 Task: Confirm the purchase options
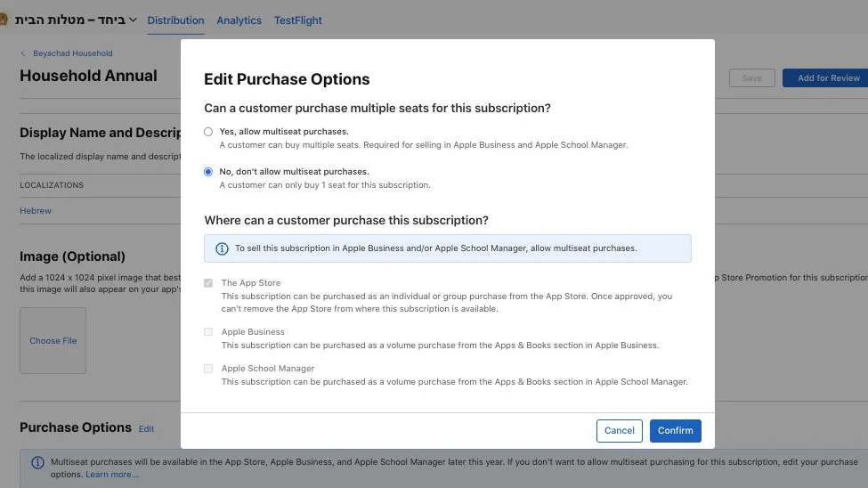(x=675, y=430)
